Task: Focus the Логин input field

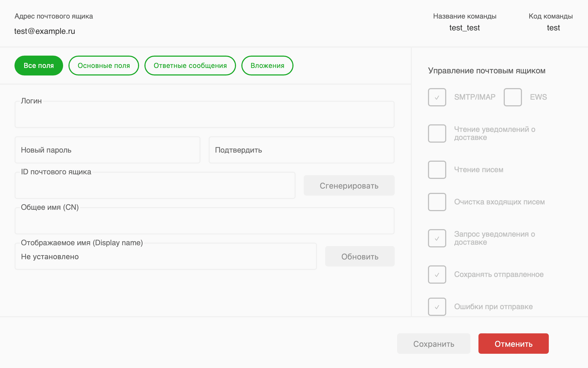Action: coord(204,115)
